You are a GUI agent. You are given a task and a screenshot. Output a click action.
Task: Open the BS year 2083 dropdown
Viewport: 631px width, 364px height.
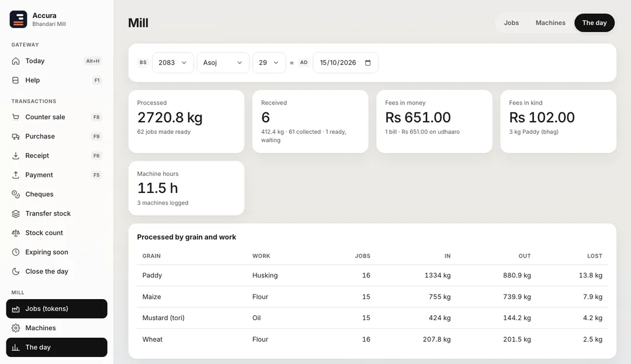[x=172, y=63]
